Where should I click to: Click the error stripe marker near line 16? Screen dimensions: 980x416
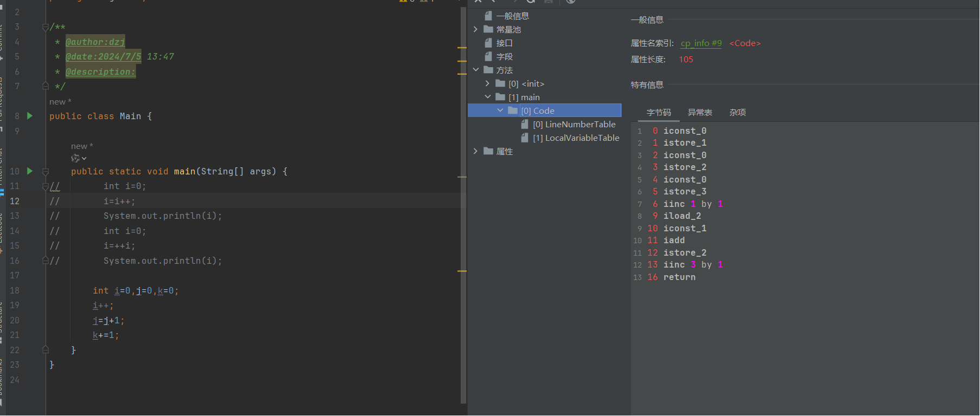462,271
